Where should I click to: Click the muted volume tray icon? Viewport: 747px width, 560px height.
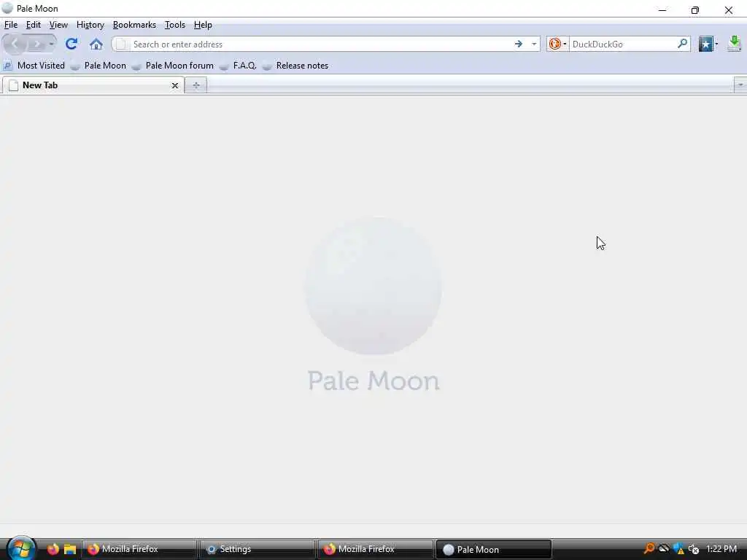694,549
